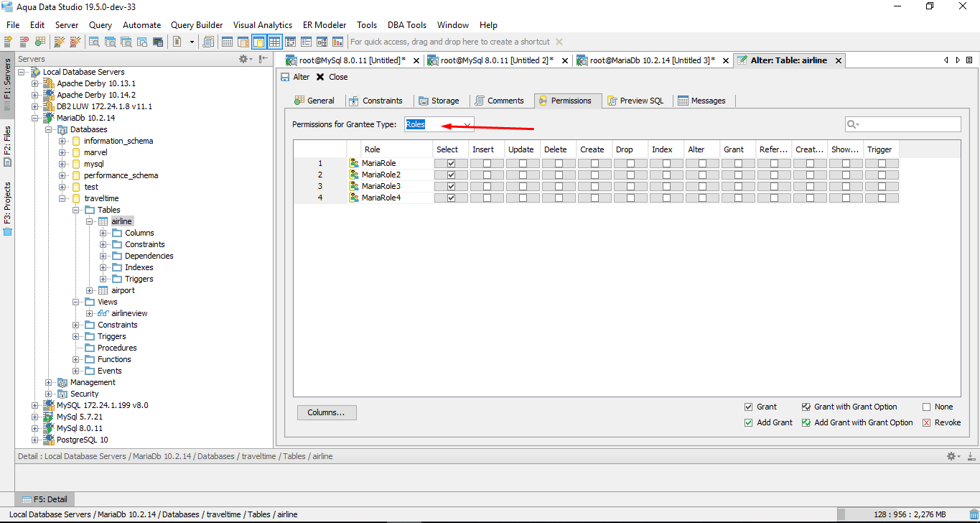The image size is (980, 523).
Task: Click the Local Database Servers root icon
Action: click(35, 72)
